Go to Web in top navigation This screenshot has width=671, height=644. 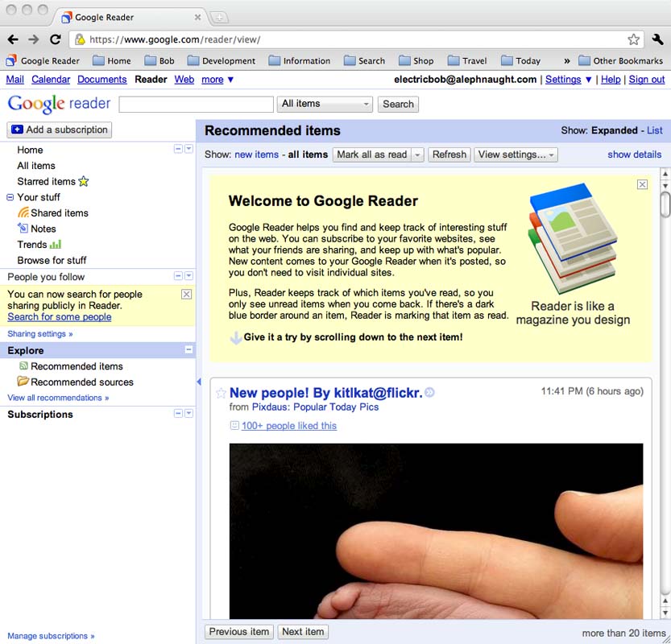(184, 80)
